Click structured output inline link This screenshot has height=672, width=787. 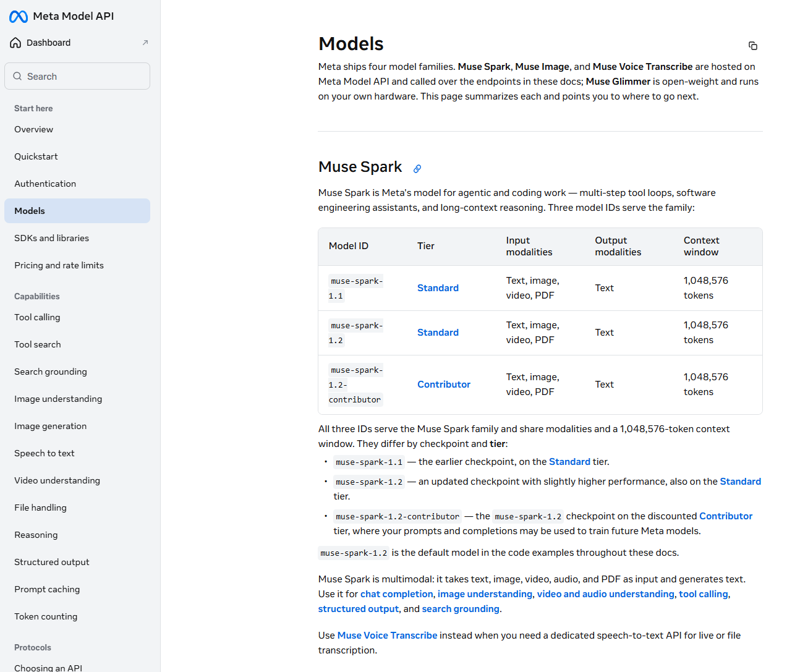click(359, 609)
